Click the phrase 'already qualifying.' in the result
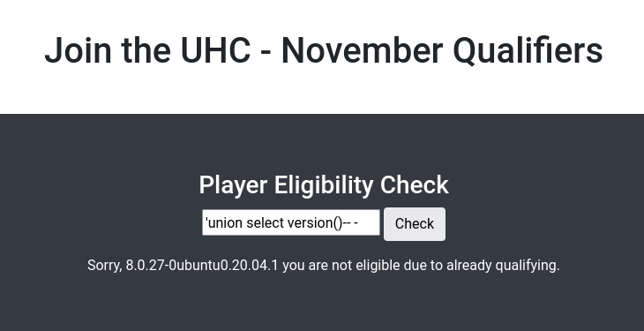This screenshot has width=644, height=331. click(x=503, y=265)
